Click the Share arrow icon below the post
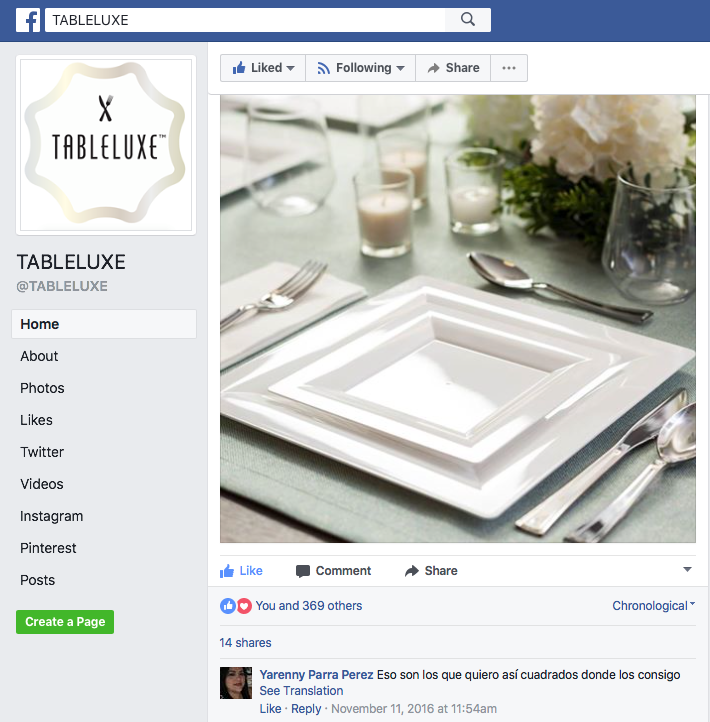Screen dimensions: 710x722 (412, 571)
